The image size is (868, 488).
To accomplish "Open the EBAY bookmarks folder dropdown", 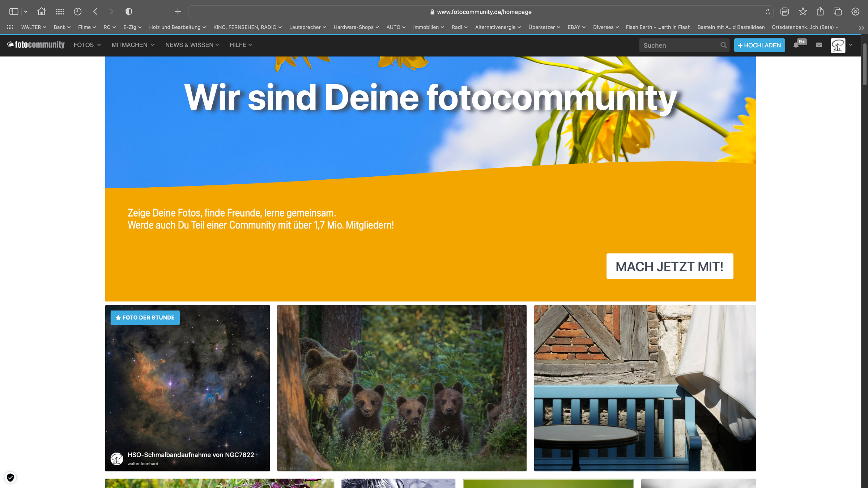I will point(576,27).
